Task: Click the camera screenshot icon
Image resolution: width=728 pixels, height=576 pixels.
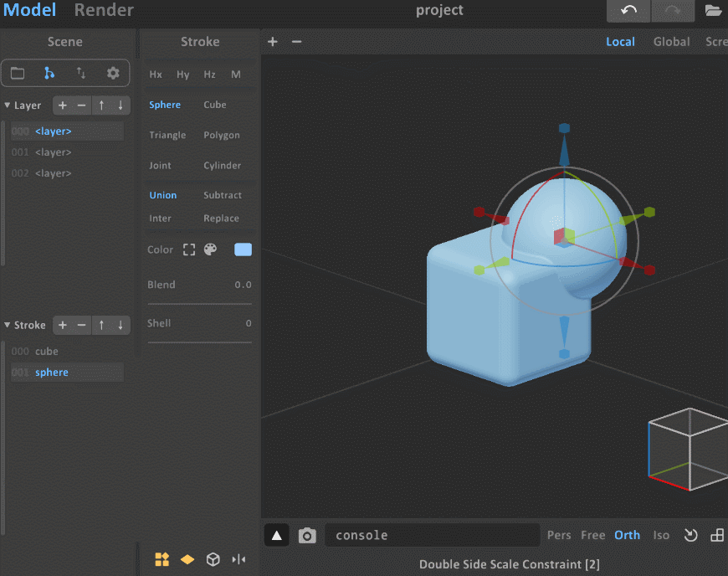Action: pos(307,536)
